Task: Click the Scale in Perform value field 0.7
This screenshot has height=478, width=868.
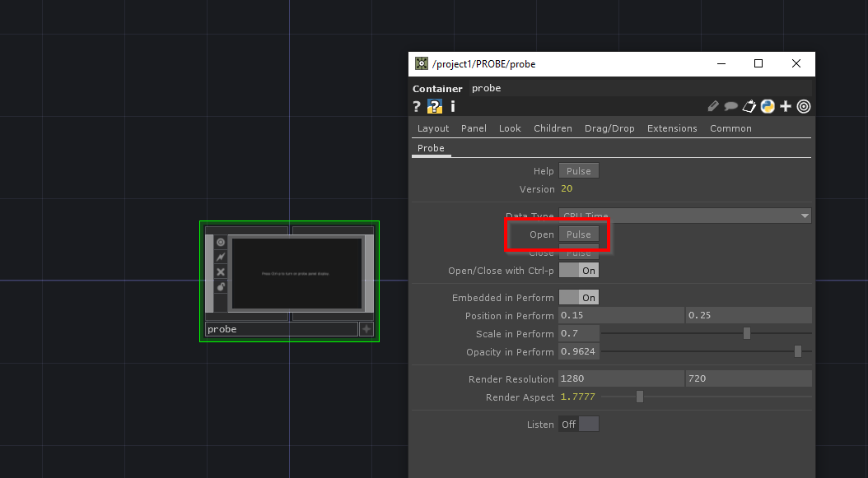Action: tap(578, 333)
